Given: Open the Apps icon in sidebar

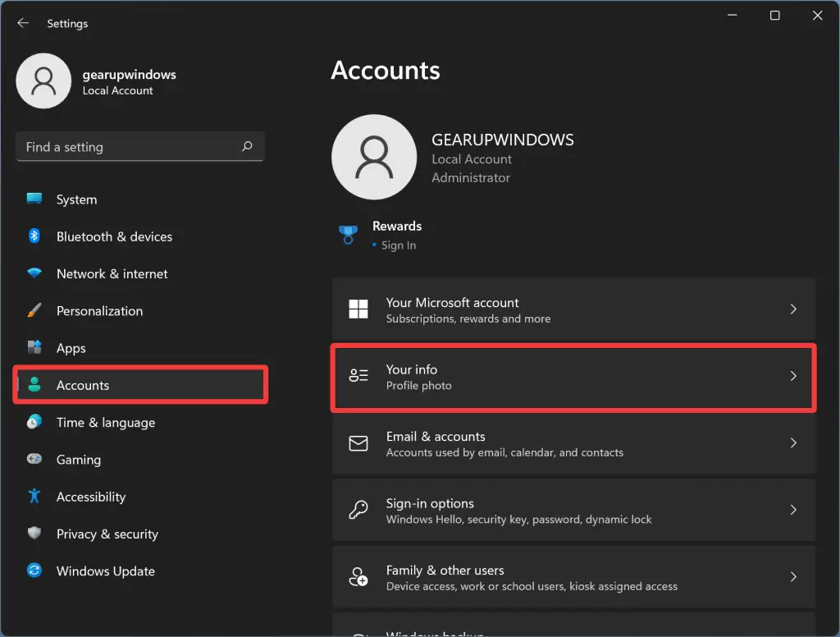Looking at the screenshot, I should 34,348.
